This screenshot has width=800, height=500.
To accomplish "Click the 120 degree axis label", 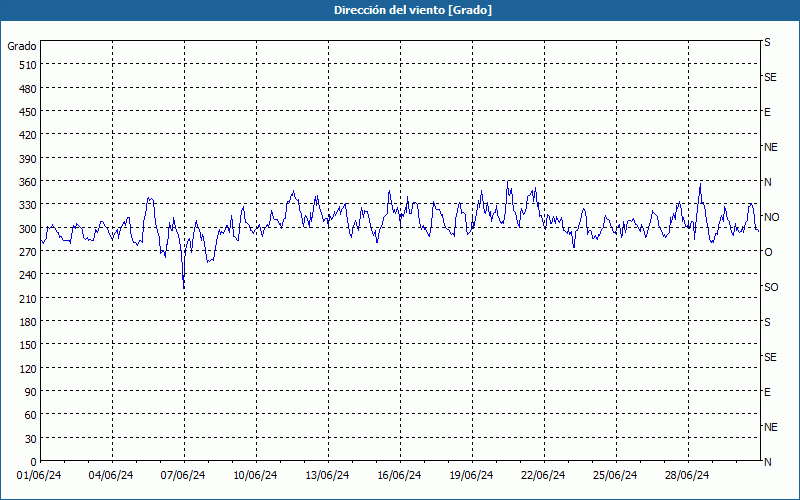I will [28, 368].
